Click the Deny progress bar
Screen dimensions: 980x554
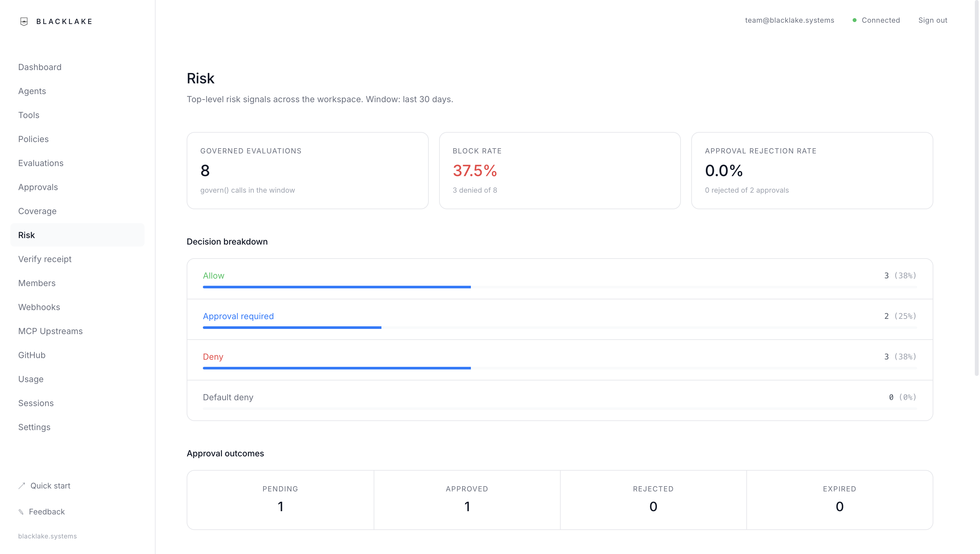[x=560, y=368]
